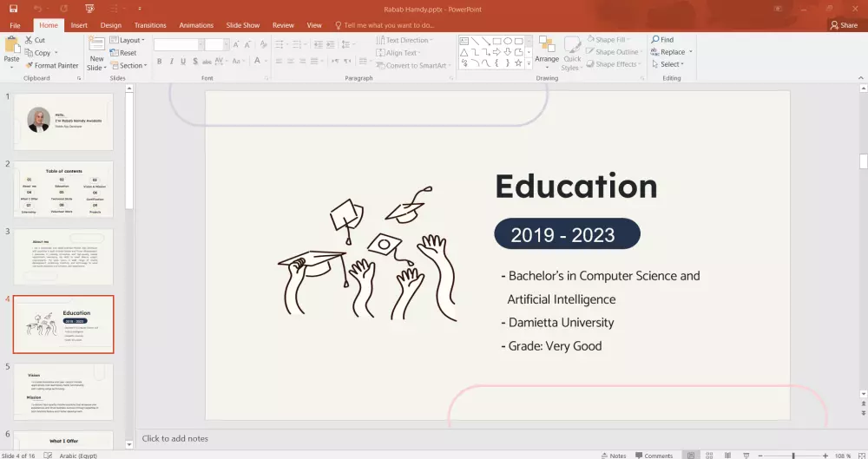
Task: Open the Transitions tab
Action: pyautogui.click(x=150, y=25)
